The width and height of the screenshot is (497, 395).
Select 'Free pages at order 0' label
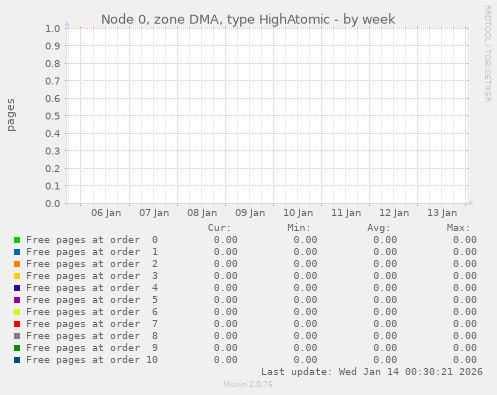tap(92, 240)
